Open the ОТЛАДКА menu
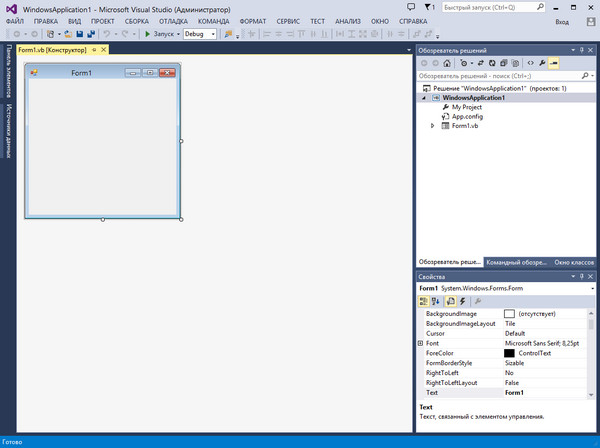The width and height of the screenshot is (600, 448). pos(173,21)
